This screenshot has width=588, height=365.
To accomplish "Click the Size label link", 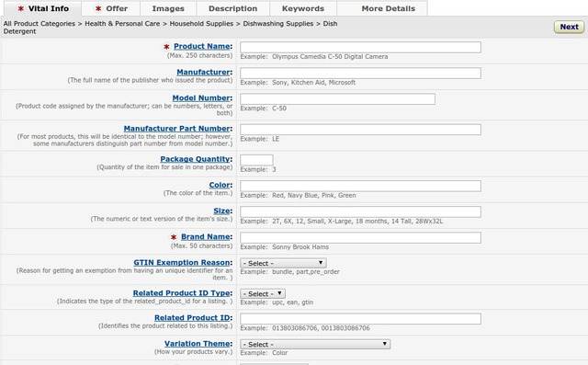I will point(222,211).
